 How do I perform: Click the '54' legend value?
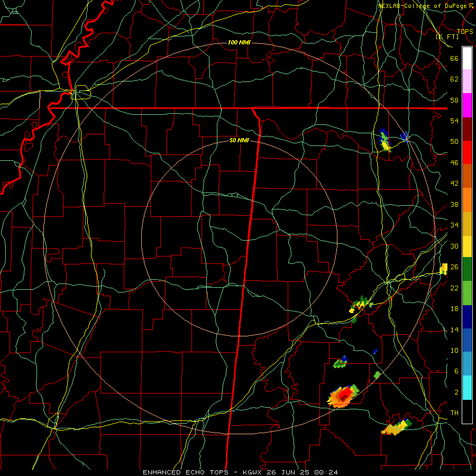[454, 121]
